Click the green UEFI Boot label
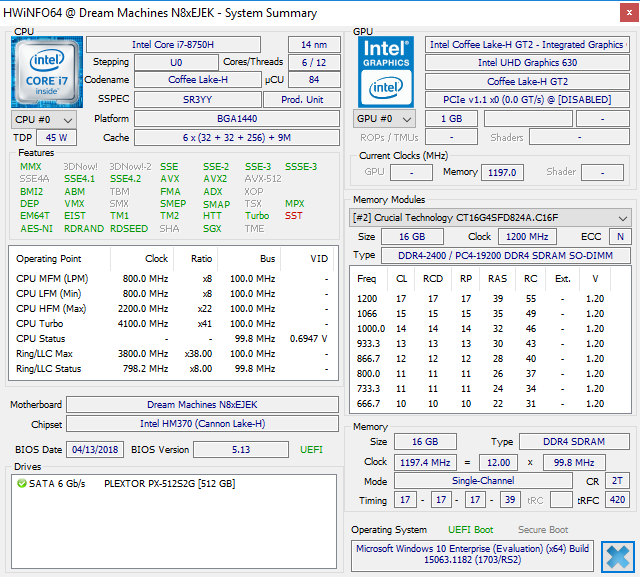This screenshot has width=640, height=577. pos(472,529)
